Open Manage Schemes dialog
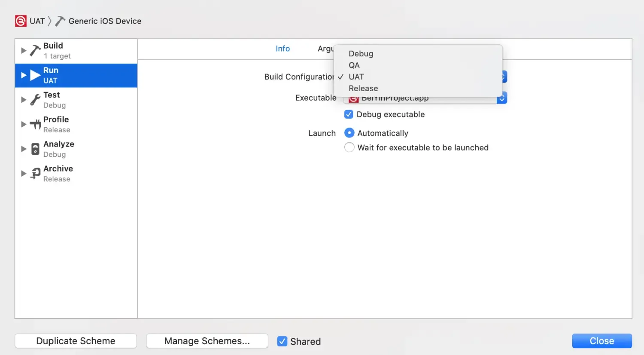The image size is (644, 355). [207, 341]
